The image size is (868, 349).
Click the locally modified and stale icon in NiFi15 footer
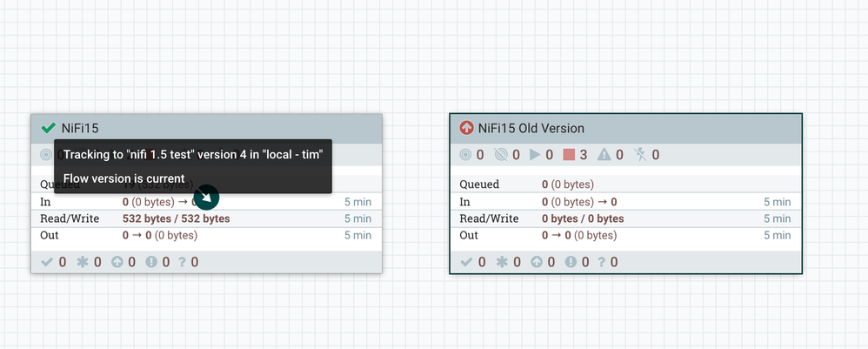click(x=151, y=261)
